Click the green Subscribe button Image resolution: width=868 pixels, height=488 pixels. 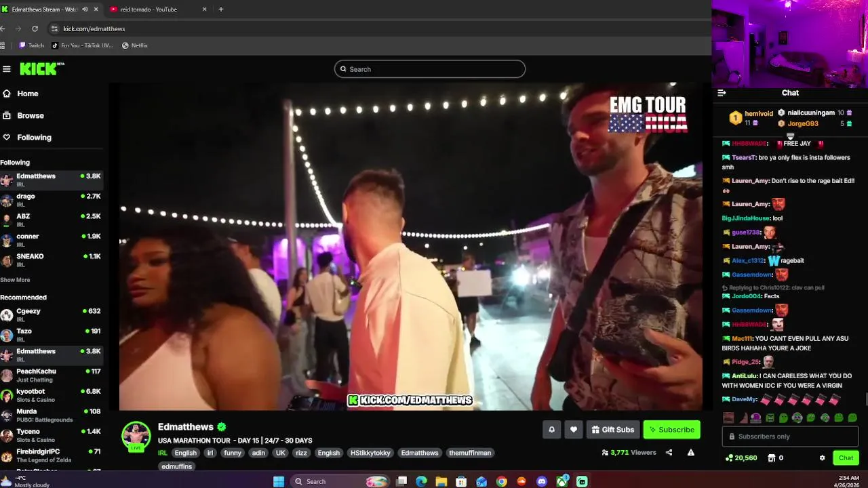pyautogui.click(x=671, y=430)
